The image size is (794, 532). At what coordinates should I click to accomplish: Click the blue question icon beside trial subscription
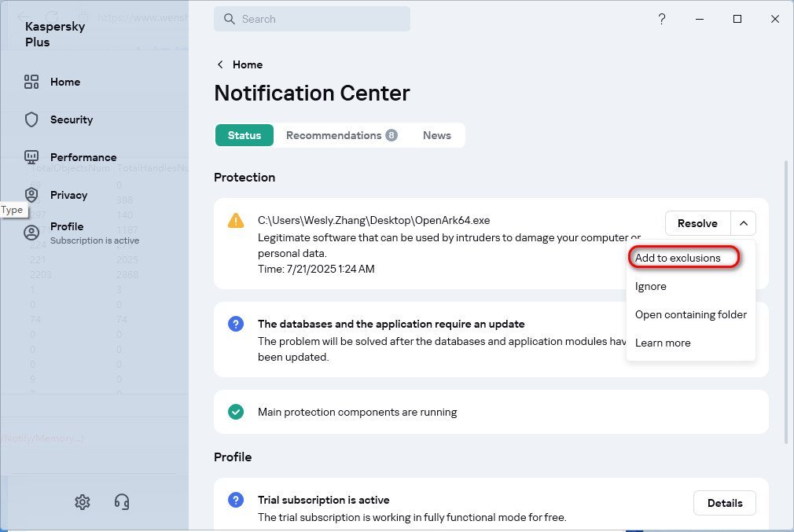pyautogui.click(x=236, y=500)
